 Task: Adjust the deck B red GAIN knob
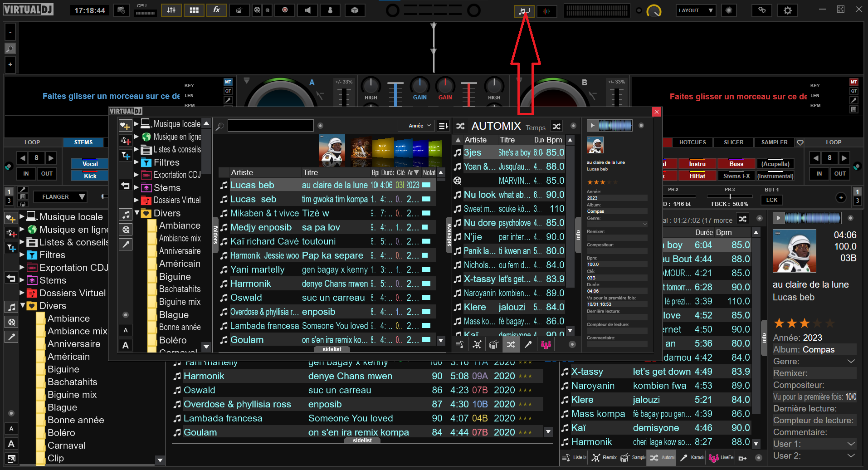point(445,86)
